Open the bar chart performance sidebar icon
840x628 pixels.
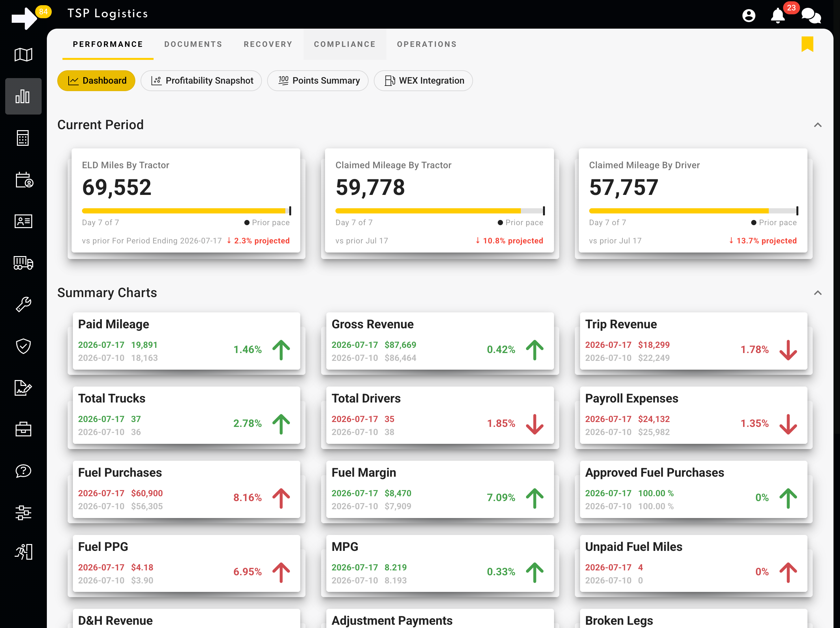coord(23,96)
